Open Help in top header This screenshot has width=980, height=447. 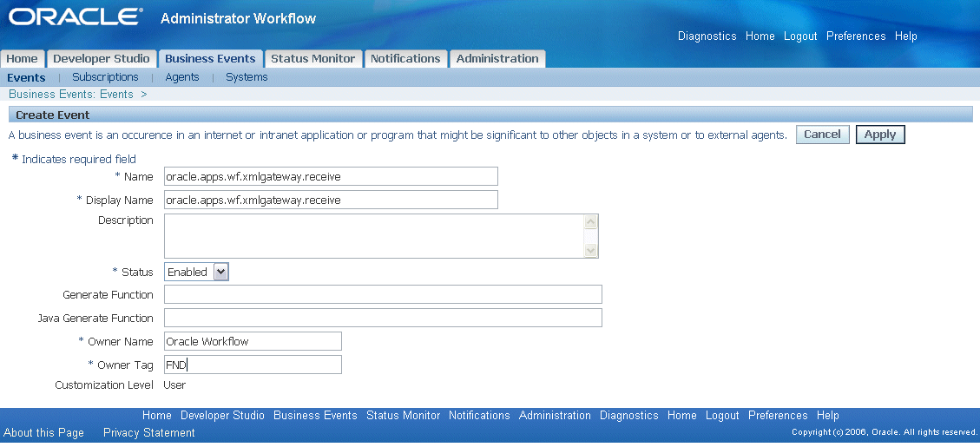pyautogui.click(x=905, y=36)
